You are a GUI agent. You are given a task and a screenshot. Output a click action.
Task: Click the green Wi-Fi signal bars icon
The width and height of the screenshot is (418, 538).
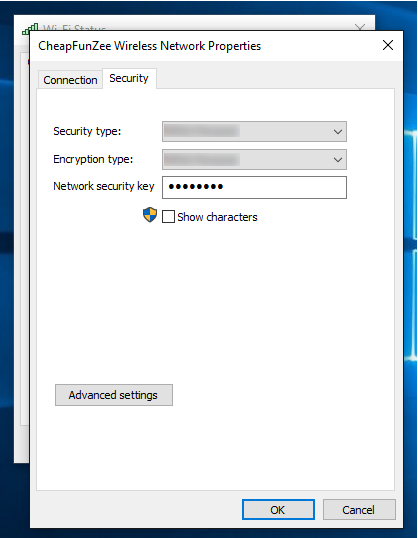pos(30,28)
